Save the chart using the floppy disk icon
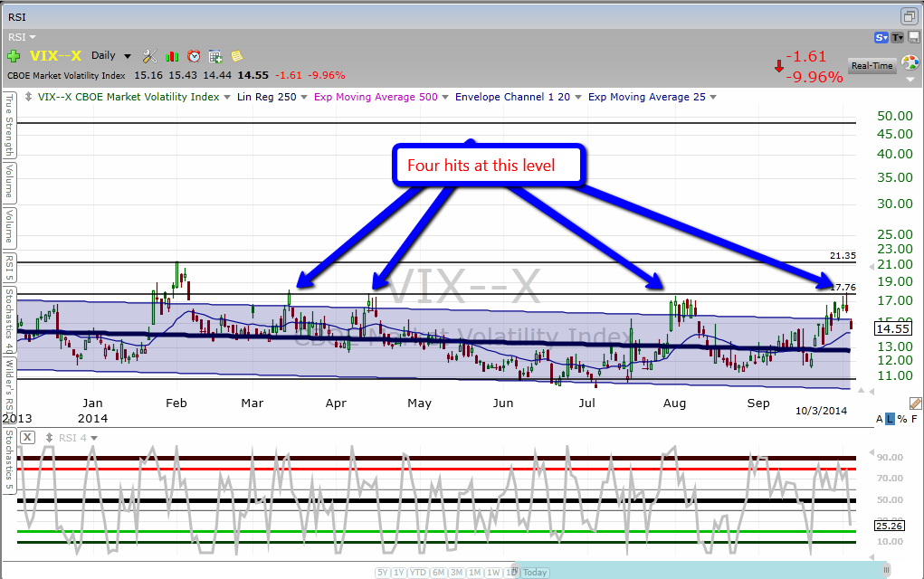Viewport: 924px width, 579px height. pos(914,38)
